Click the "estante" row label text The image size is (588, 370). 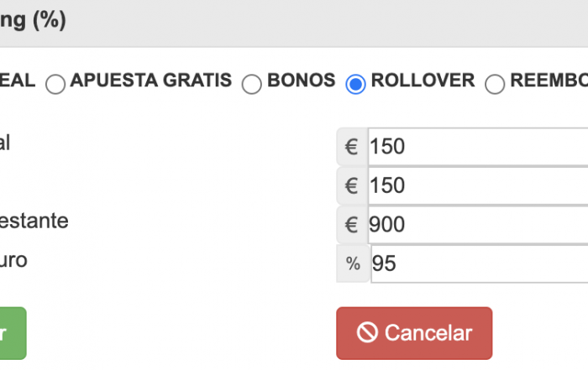[34, 221]
